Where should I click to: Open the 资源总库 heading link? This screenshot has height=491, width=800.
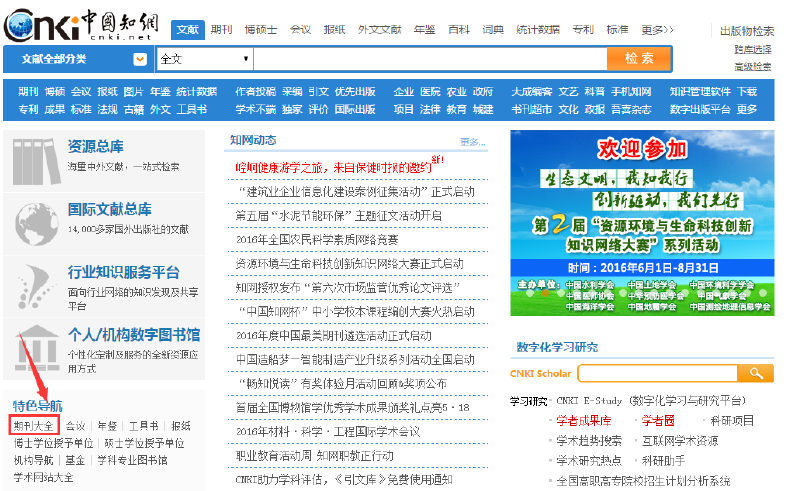coord(95,146)
